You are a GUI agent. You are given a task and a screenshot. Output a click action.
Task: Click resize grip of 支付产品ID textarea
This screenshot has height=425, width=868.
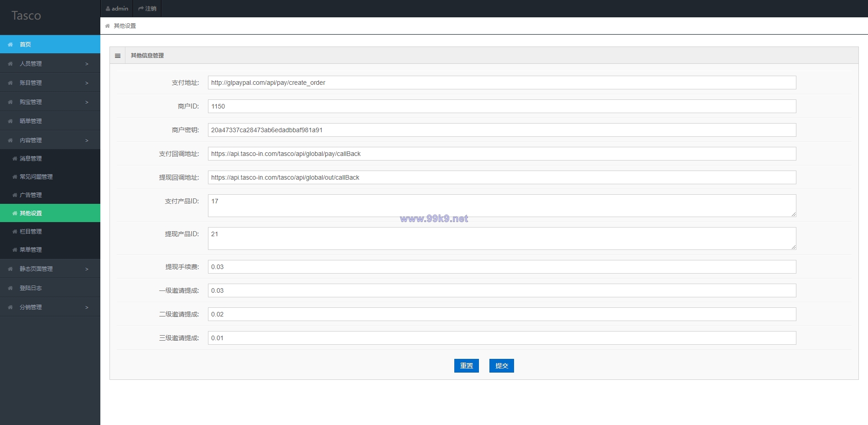(x=794, y=214)
